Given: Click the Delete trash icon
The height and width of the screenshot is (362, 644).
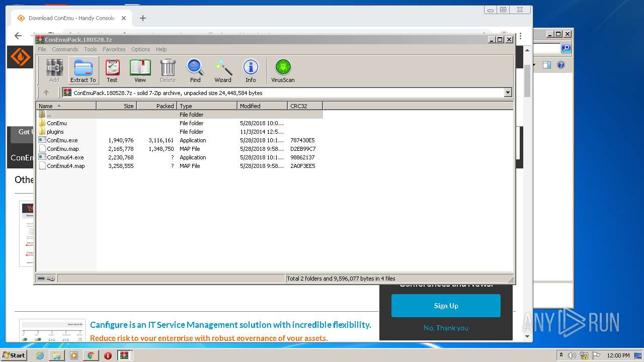Looking at the screenshot, I should 168,70.
